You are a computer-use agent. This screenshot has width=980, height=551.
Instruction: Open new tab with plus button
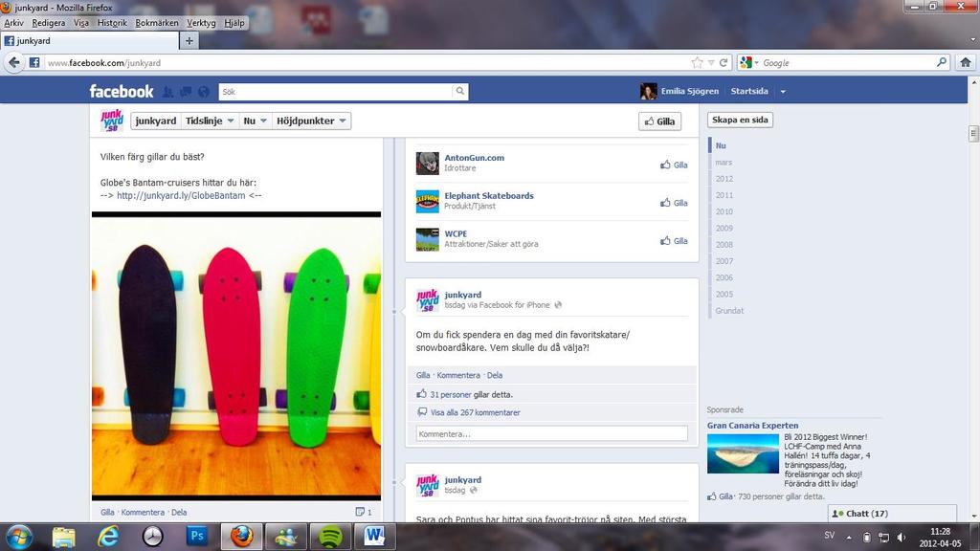(189, 40)
